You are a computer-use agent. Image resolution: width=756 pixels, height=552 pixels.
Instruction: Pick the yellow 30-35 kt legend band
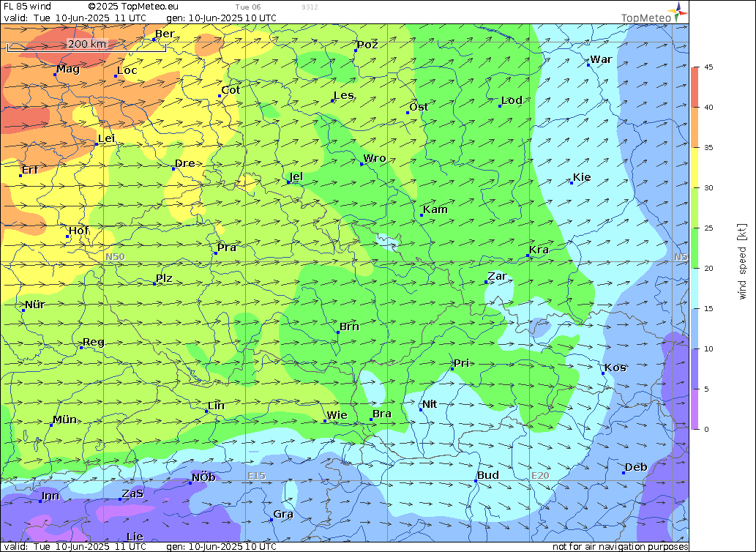coord(695,168)
